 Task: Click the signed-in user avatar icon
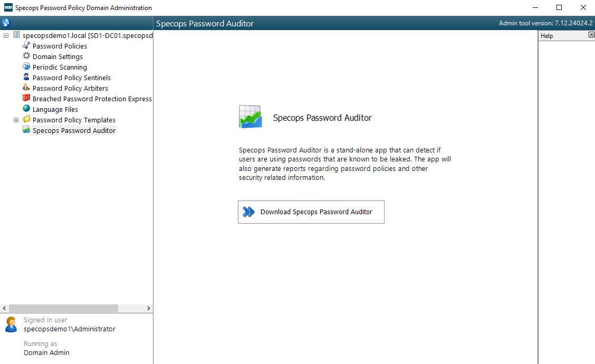pos(11,324)
